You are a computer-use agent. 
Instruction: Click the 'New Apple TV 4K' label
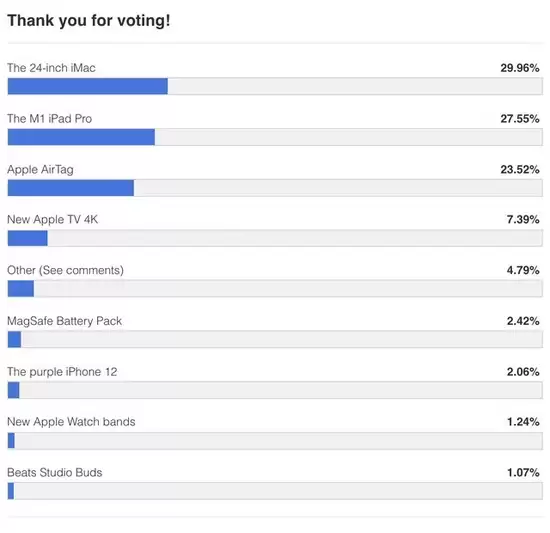[x=53, y=220]
